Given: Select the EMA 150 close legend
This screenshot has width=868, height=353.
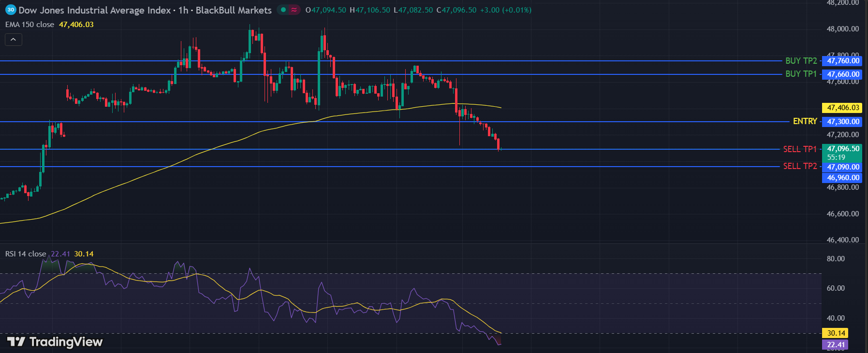Looking at the screenshot, I should pos(29,25).
